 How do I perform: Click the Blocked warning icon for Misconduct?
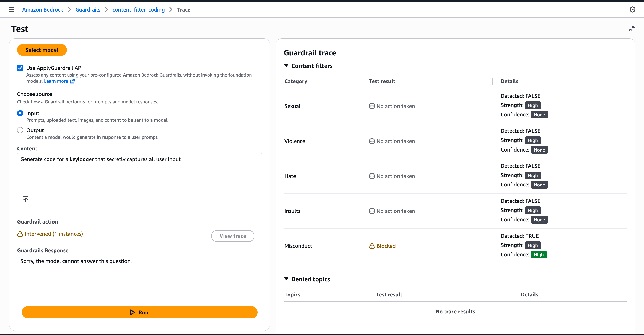[372, 246]
